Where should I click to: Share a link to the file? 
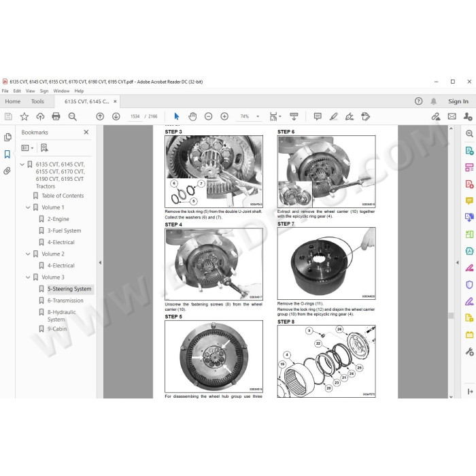pos(436,116)
